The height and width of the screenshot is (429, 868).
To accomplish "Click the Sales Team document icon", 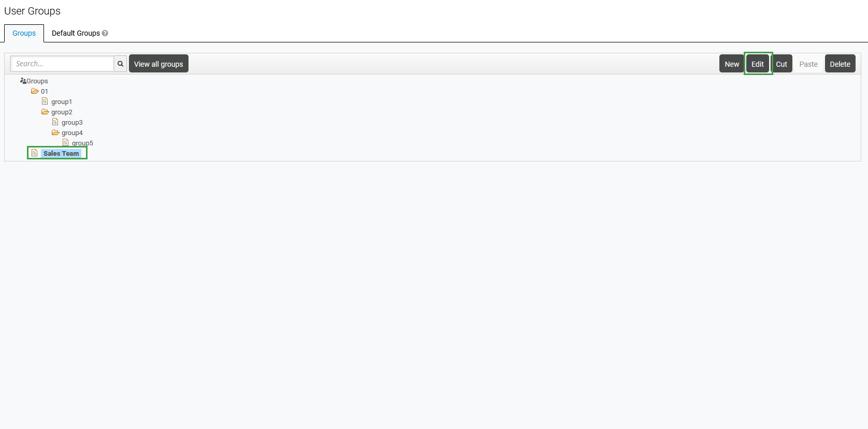I will pyautogui.click(x=35, y=153).
